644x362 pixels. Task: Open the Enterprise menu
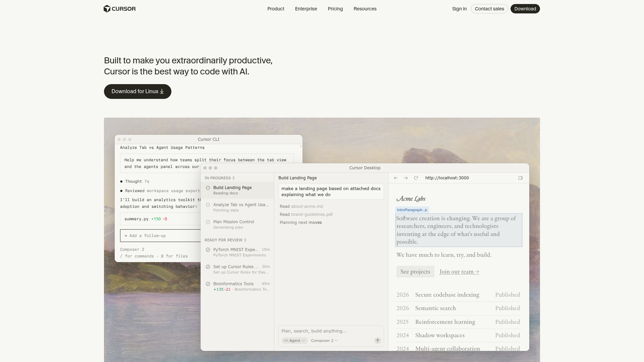pyautogui.click(x=306, y=9)
